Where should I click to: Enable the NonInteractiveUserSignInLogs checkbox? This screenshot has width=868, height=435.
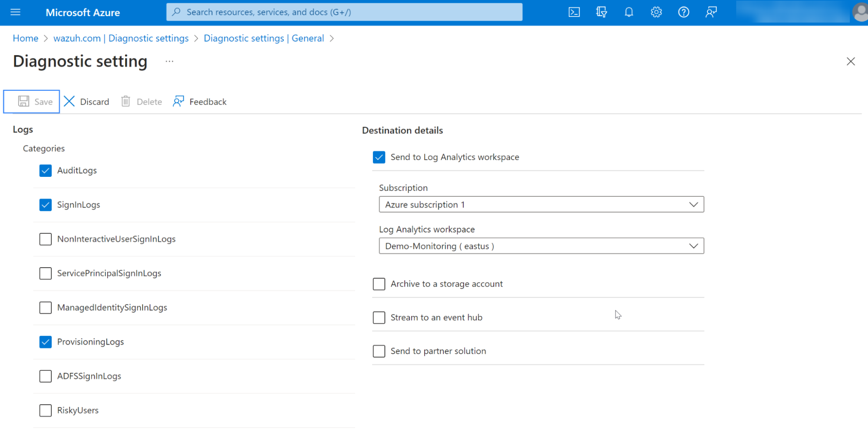(46, 239)
